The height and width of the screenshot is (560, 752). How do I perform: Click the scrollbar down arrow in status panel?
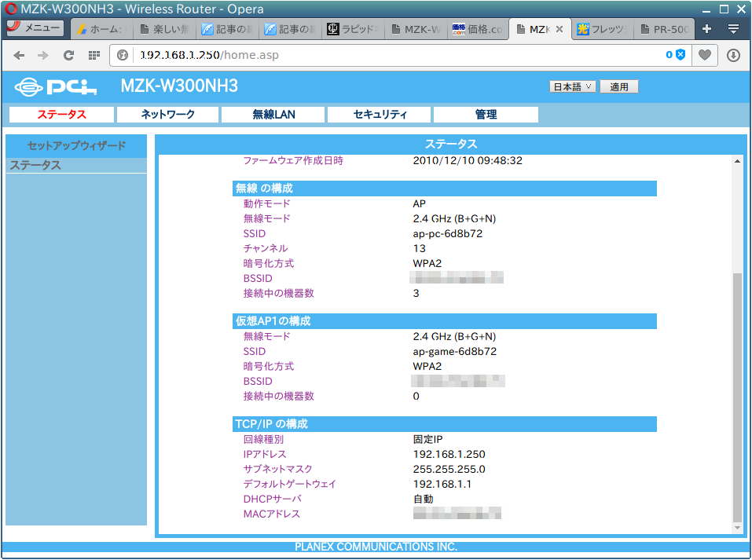(737, 528)
